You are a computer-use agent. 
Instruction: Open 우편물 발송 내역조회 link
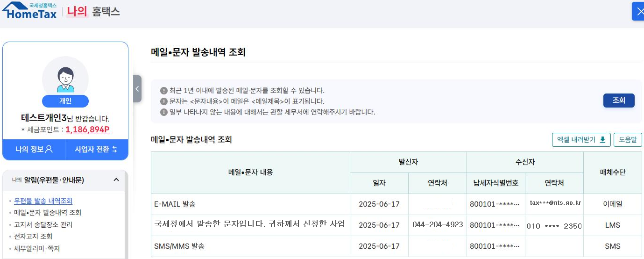(43, 201)
